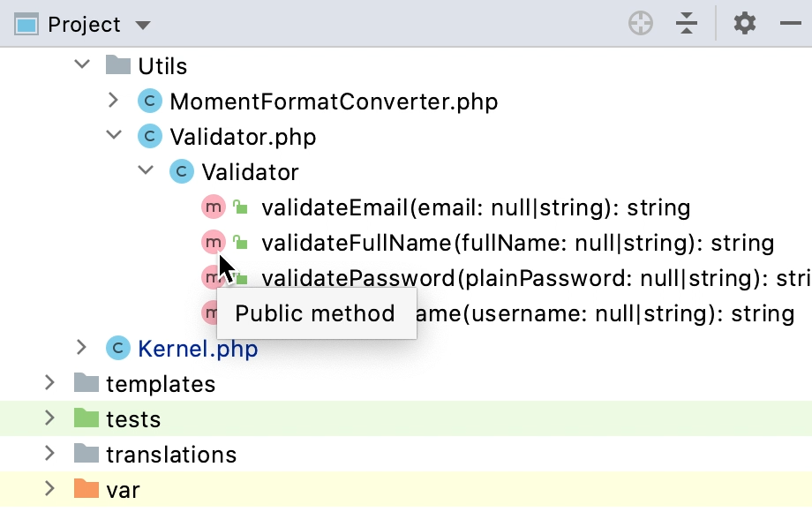Viewport: 812px width, 512px height.
Task: Select the tests folder row
Action: [x=132, y=418]
